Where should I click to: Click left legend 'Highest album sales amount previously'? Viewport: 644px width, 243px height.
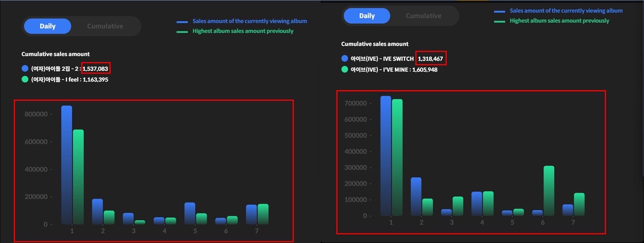click(243, 31)
